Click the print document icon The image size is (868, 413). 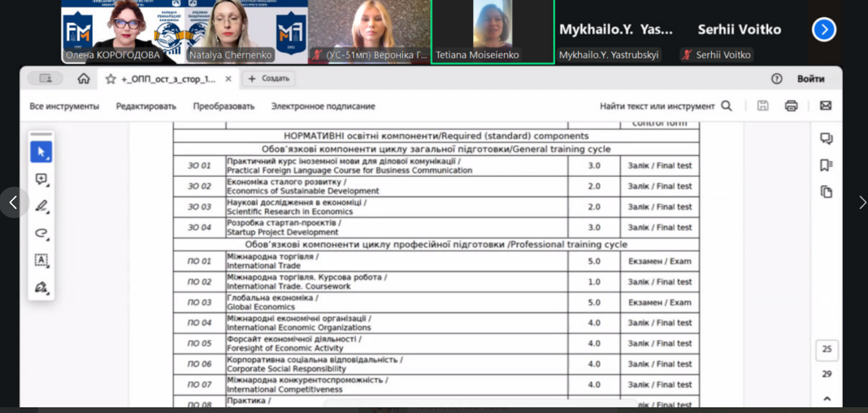[x=791, y=106]
